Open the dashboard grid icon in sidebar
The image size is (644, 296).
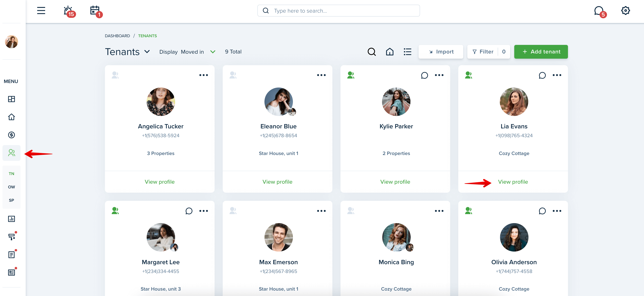12,99
